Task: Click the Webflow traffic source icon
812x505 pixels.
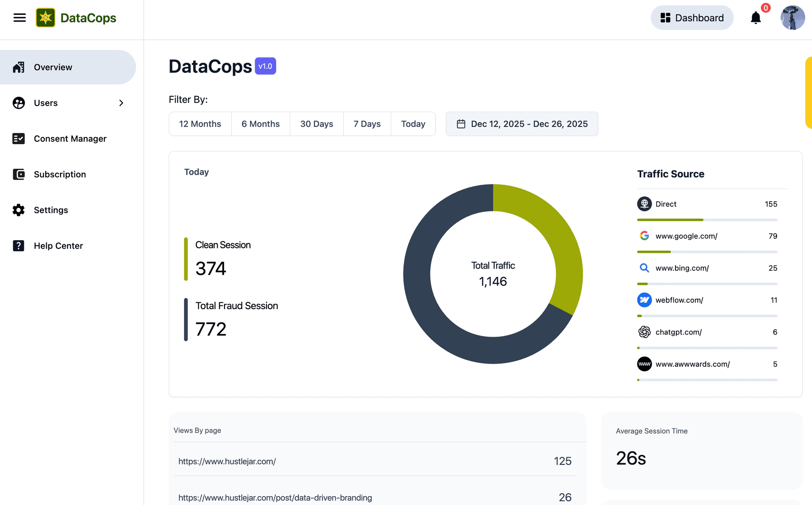Action: pos(644,300)
